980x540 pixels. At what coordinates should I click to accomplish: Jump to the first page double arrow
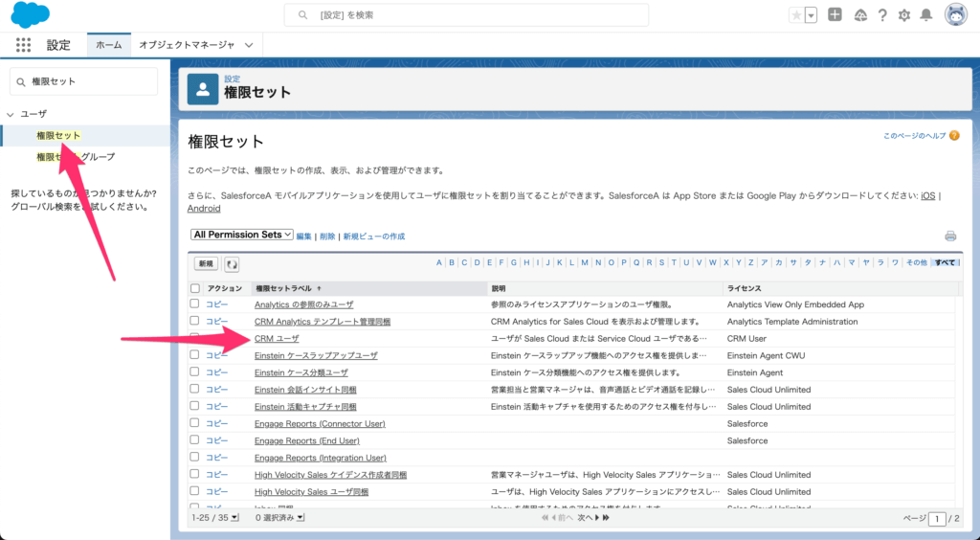545,518
